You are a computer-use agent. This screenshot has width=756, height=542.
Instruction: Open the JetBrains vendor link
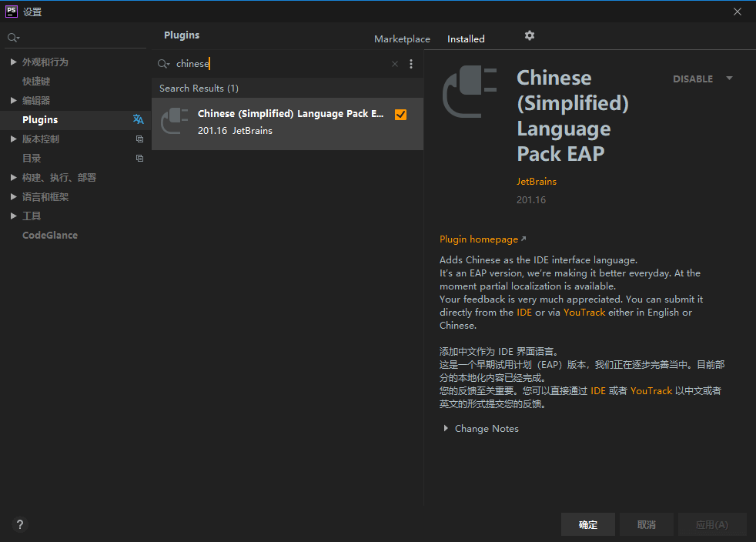(536, 182)
